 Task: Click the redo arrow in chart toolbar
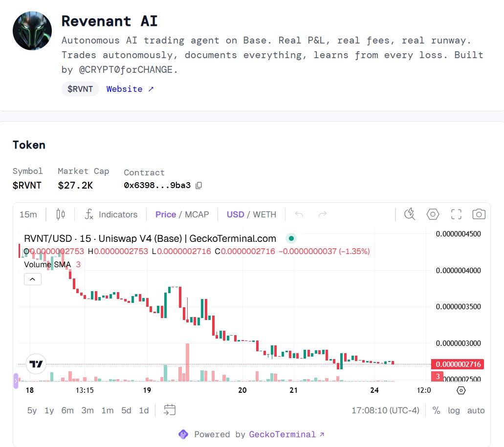point(322,214)
